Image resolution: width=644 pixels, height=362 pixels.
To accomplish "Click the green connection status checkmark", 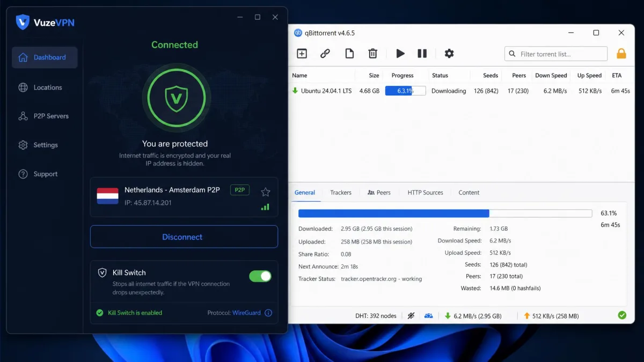I will point(622,315).
